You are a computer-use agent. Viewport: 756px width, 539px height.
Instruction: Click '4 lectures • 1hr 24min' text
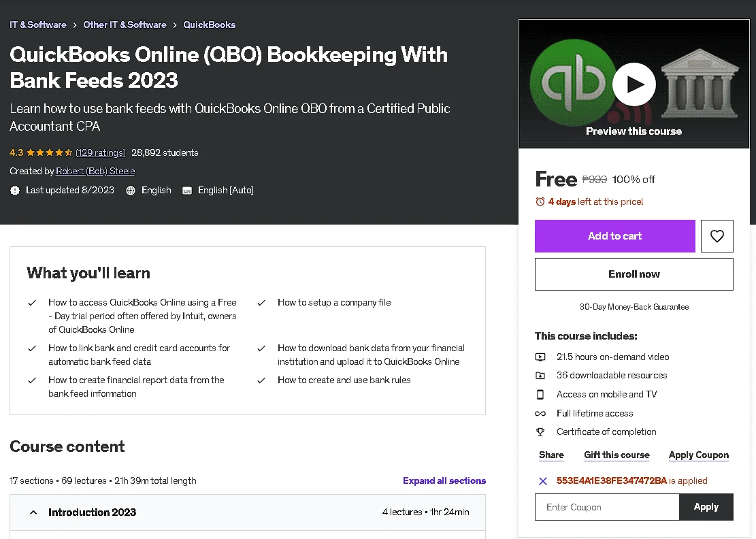point(426,512)
